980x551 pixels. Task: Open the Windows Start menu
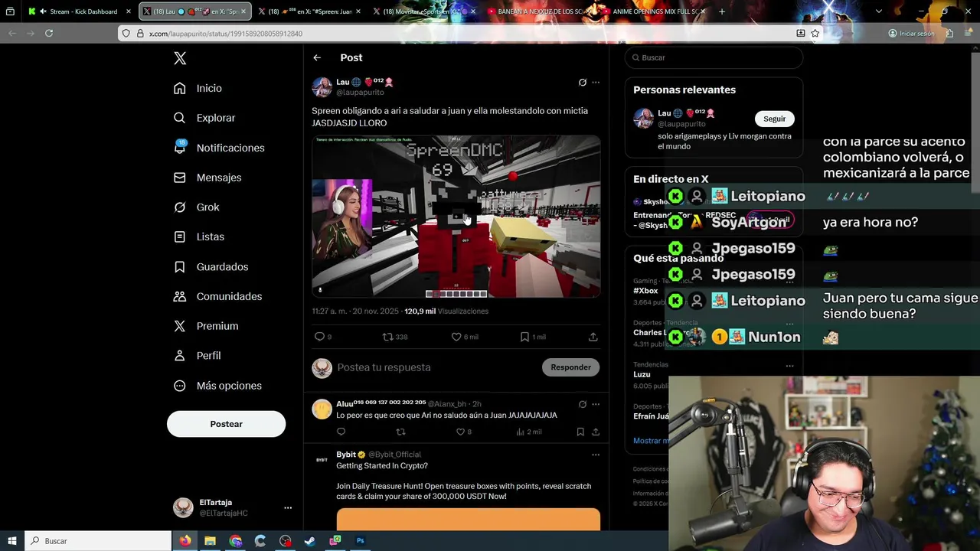click(x=11, y=541)
